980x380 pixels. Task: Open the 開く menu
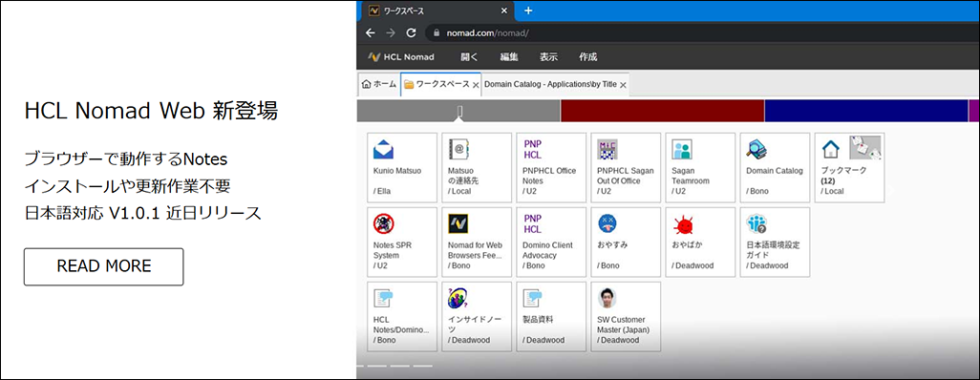pos(469,57)
